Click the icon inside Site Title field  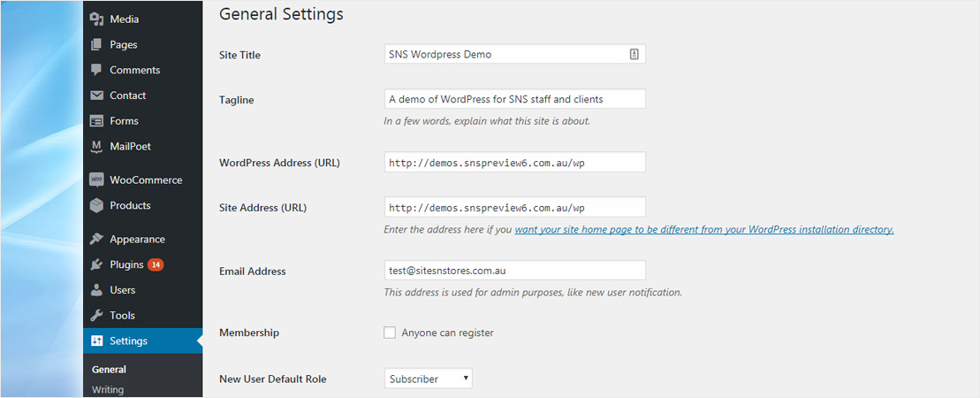(x=634, y=54)
